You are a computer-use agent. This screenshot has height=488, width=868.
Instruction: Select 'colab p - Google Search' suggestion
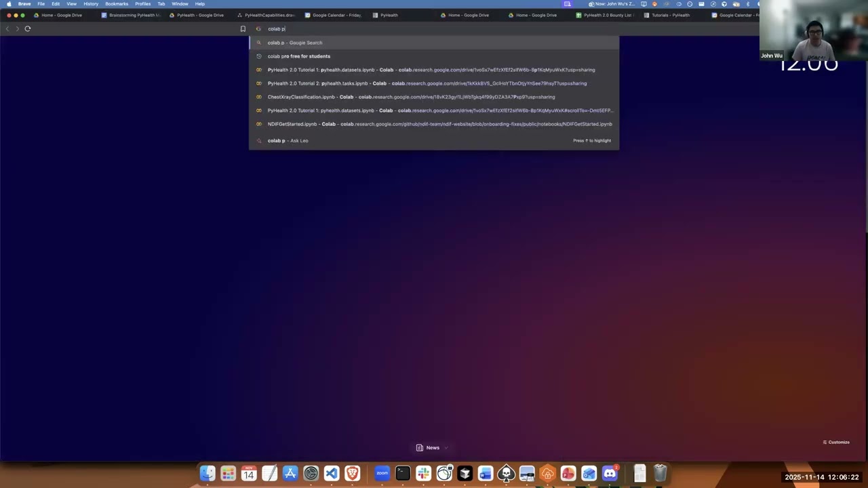pyautogui.click(x=434, y=43)
